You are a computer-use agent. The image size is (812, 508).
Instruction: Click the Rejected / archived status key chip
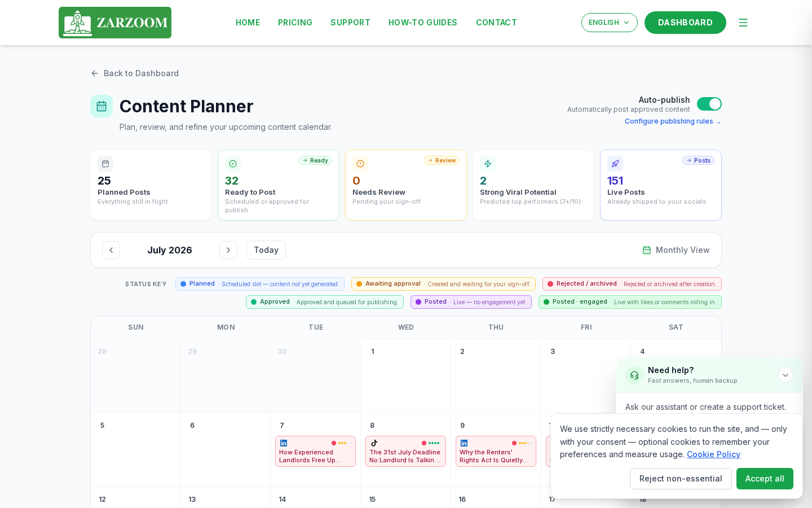632,284
